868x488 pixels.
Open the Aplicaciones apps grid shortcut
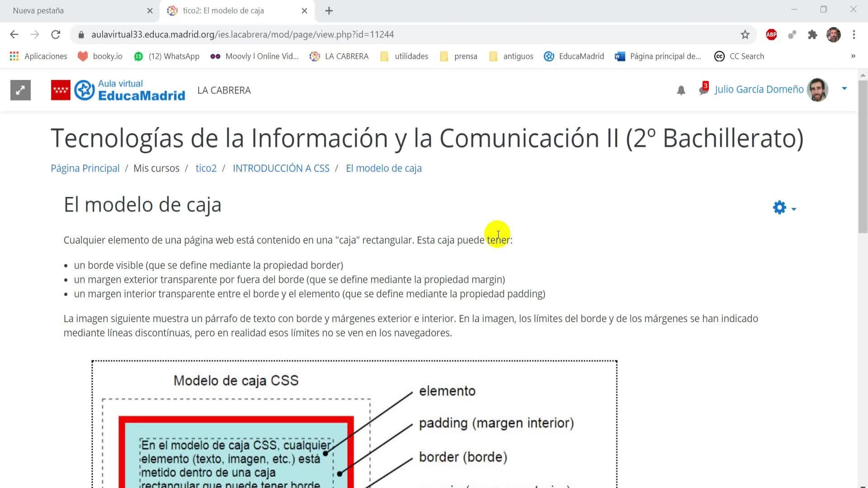coord(38,56)
